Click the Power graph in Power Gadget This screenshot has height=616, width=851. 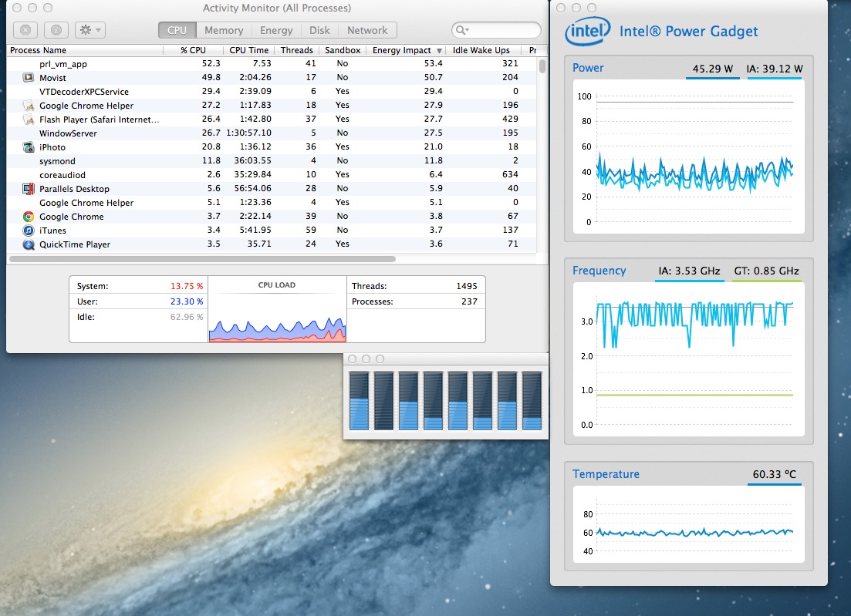tap(689, 157)
